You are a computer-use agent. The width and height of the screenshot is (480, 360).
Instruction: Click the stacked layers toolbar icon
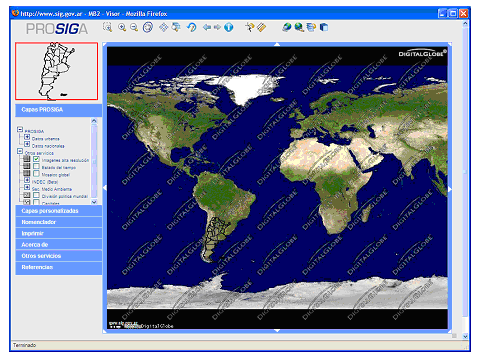point(311,27)
